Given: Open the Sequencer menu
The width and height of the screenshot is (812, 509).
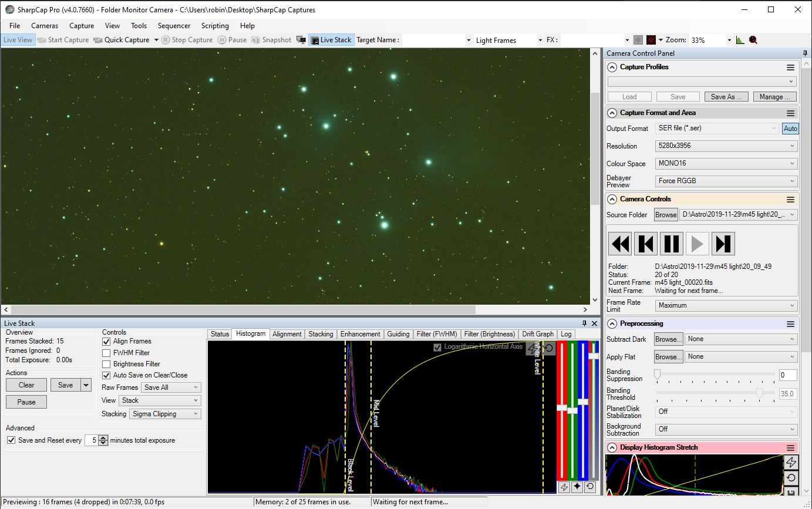Looking at the screenshot, I should click(174, 26).
